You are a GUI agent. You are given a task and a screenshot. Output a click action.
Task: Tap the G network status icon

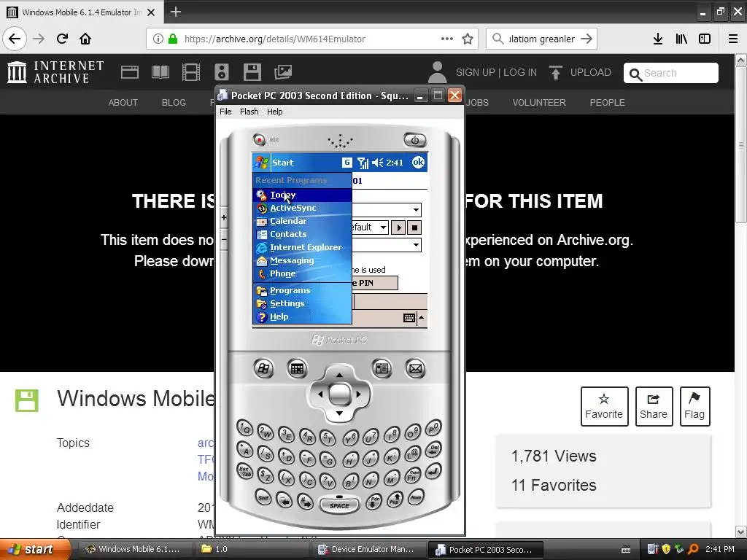347,163
